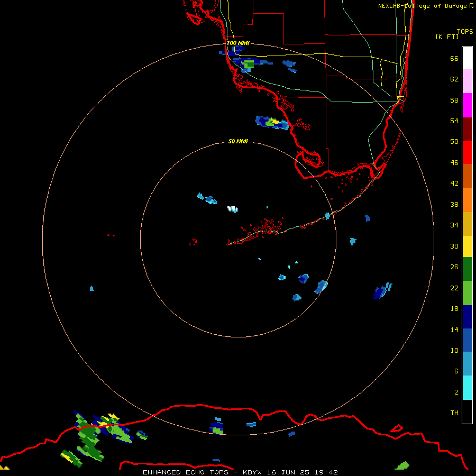Screen dimensions: 476x476
Task: Click the 58 value on the scale
Action: coord(454,100)
